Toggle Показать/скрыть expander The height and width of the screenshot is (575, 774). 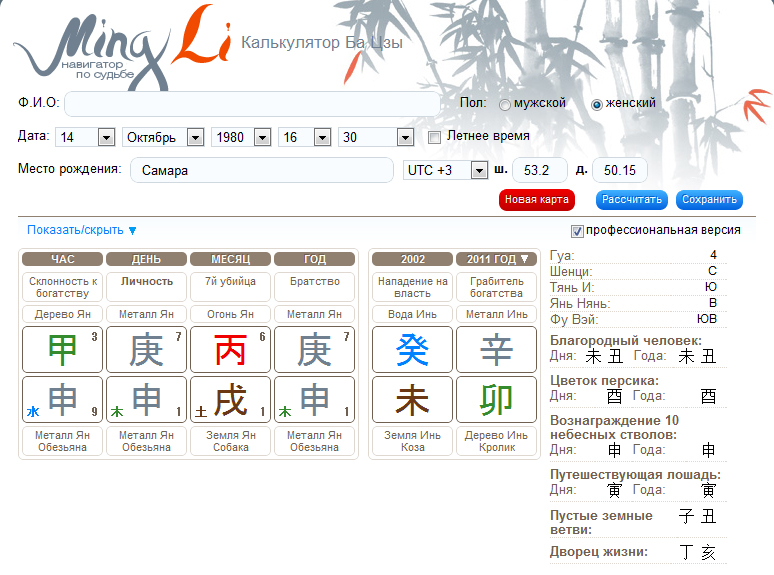tap(81, 230)
